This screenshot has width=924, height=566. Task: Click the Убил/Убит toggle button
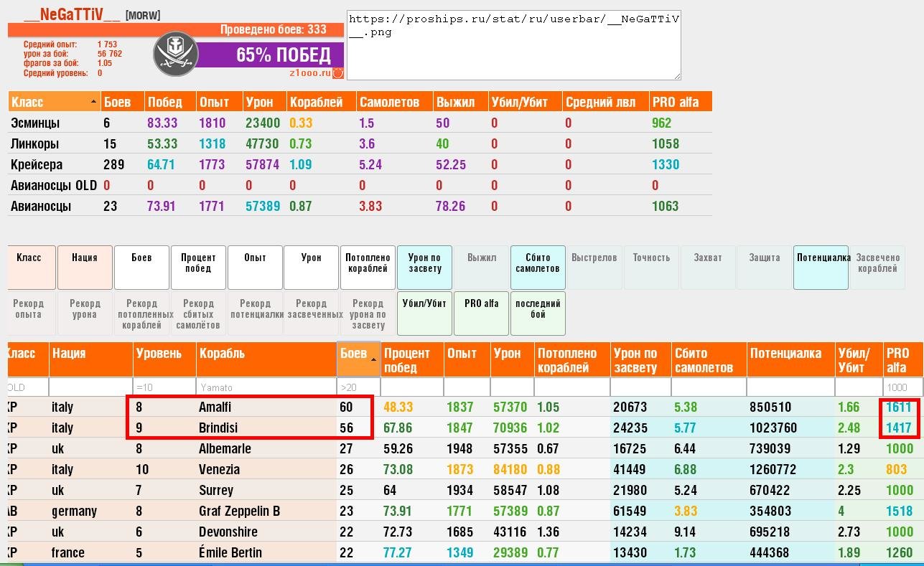coord(424,313)
